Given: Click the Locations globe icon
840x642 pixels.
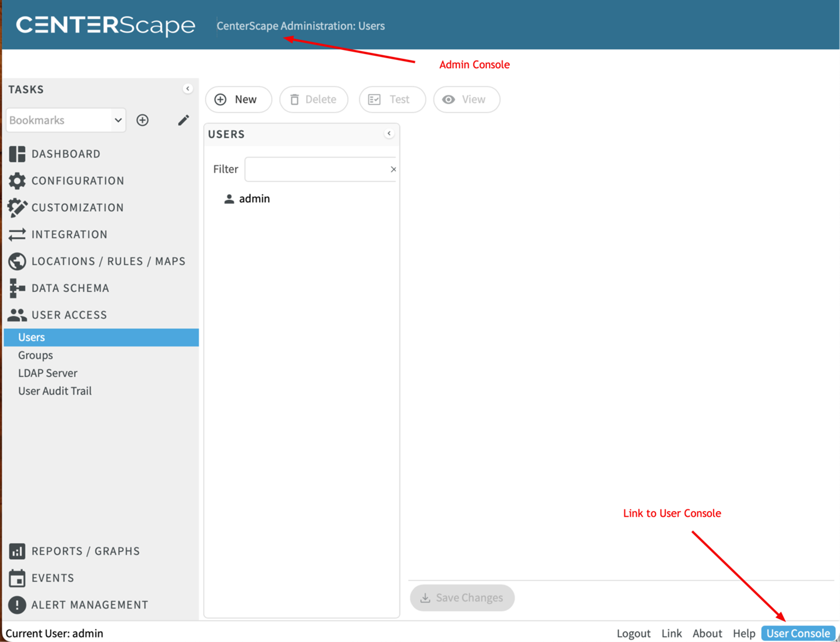Looking at the screenshot, I should coord(17,261).
